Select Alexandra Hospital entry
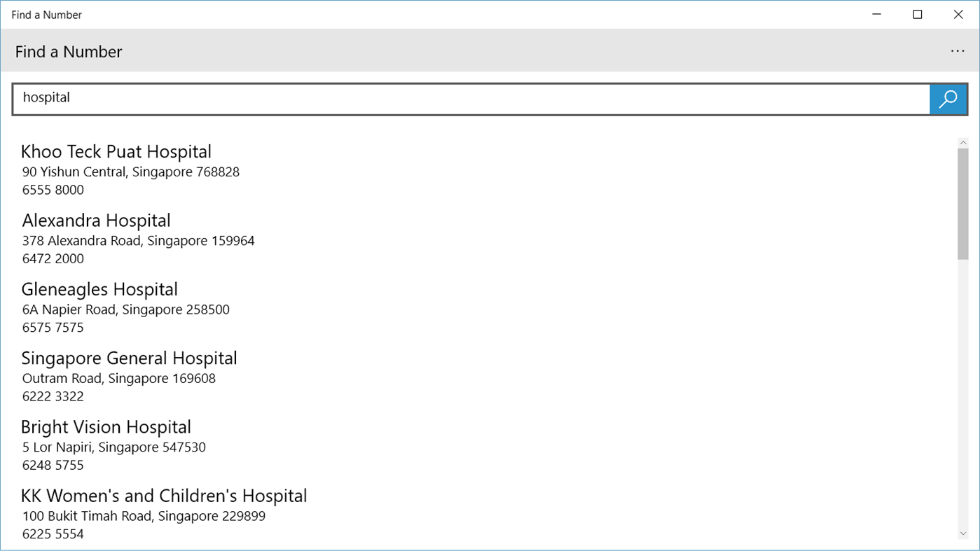Screen dimensions: 980x551 96,221
